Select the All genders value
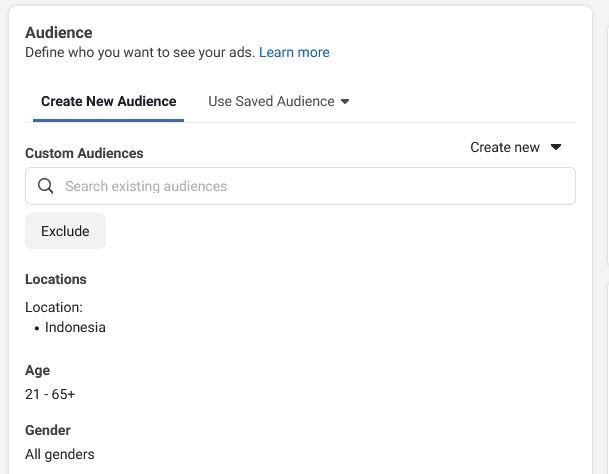The image size is (609, 474). tap(60, 454)
